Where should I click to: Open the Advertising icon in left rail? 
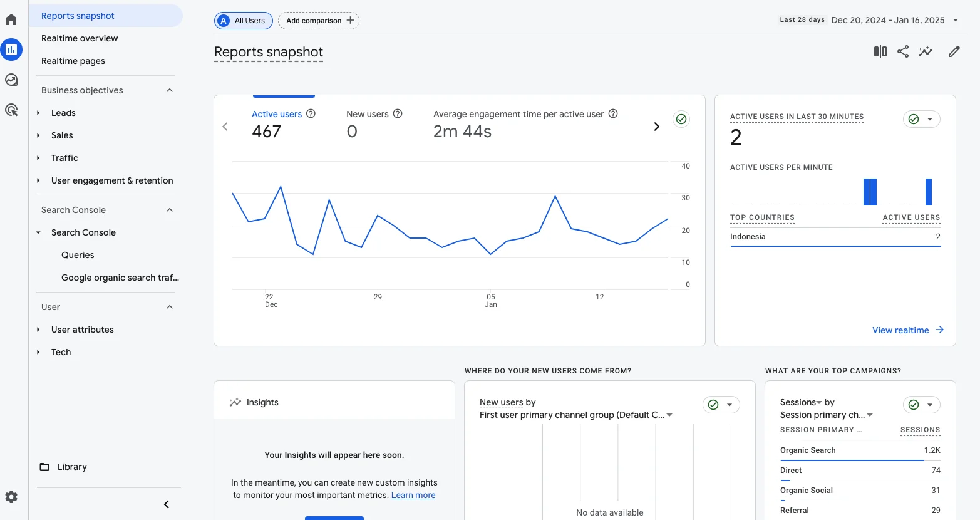pos(11,110)
